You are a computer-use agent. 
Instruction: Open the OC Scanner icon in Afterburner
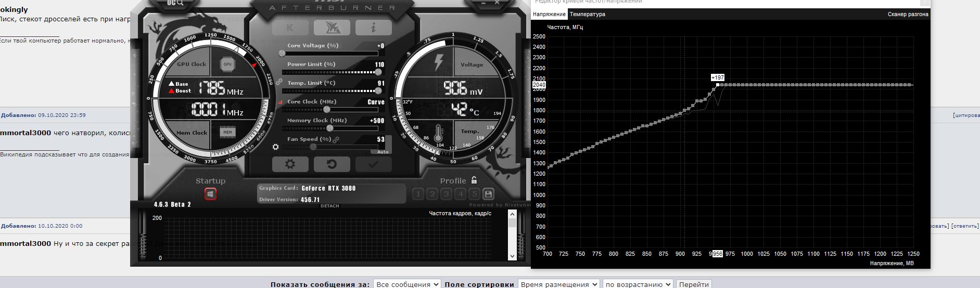[x=175, y=3]
